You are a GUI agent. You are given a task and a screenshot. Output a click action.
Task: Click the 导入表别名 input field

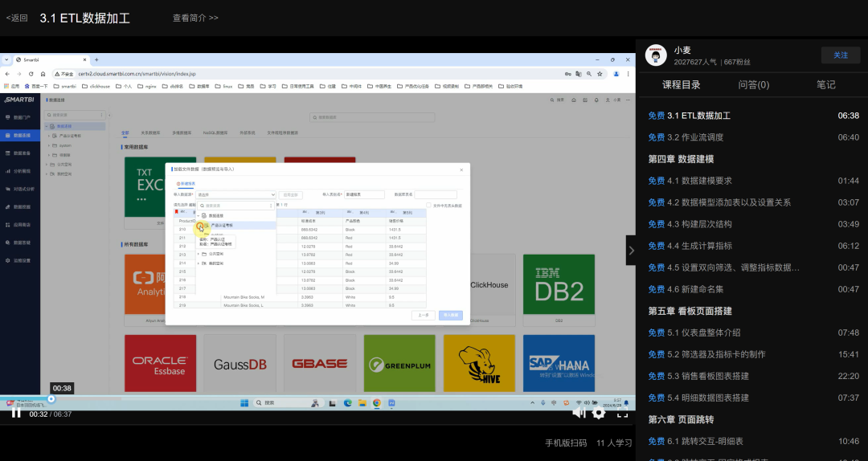(x=364, y=195)
